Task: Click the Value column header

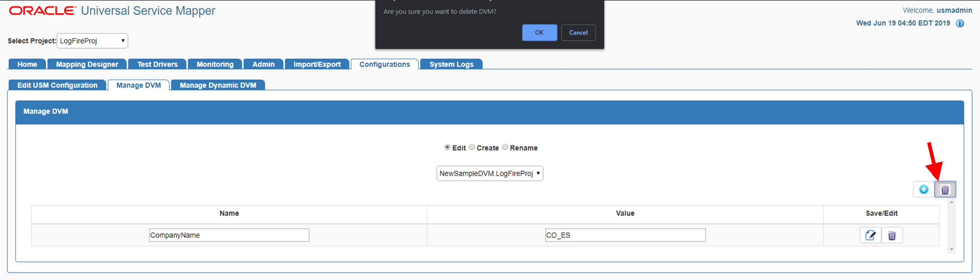Action: [625, 213]
